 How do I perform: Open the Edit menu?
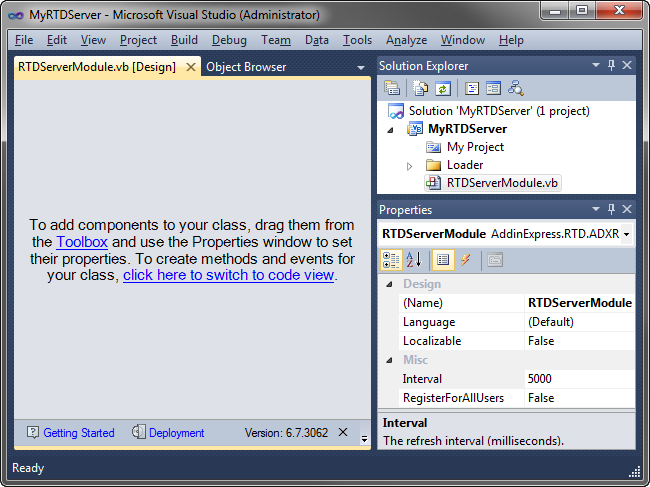tap(57, 40)
